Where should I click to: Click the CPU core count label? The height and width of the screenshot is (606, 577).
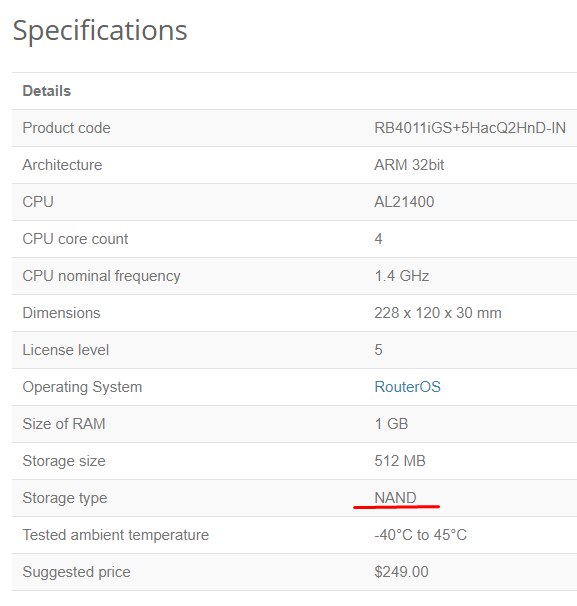click(x=75, y=239)
